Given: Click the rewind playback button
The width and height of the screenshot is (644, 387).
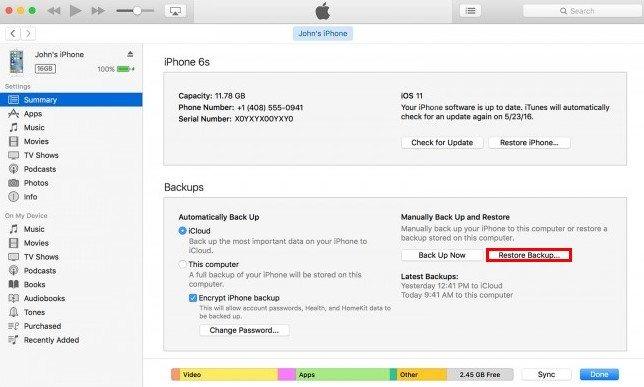Looking at the screenshot, I should (53, 11).
